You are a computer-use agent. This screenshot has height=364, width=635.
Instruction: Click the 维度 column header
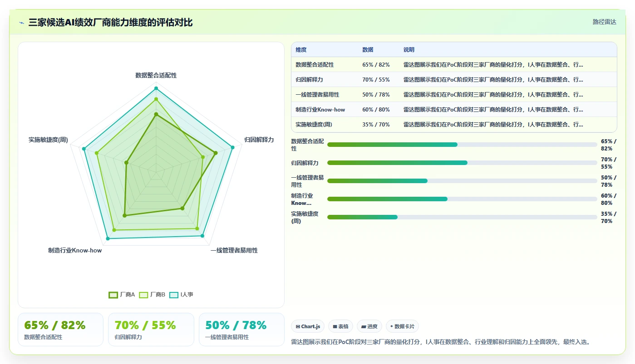[x=301, y=50]
